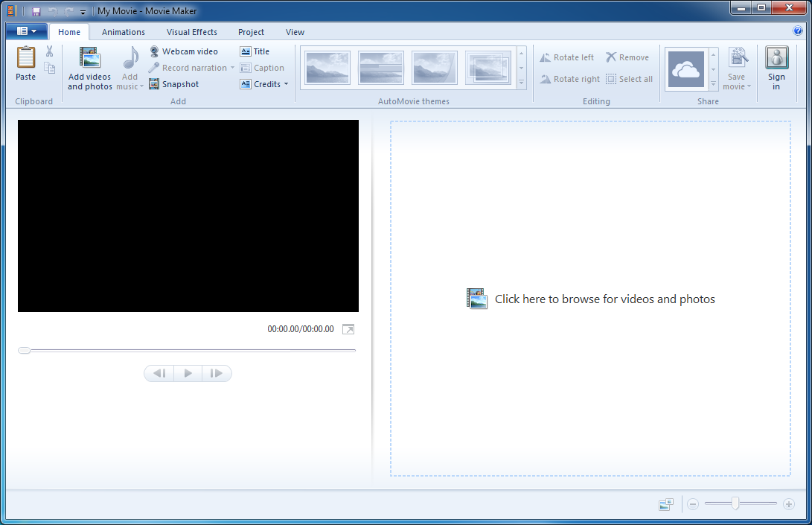Click the preview seek bar handle
812x525 pixels.
(25, 350)
